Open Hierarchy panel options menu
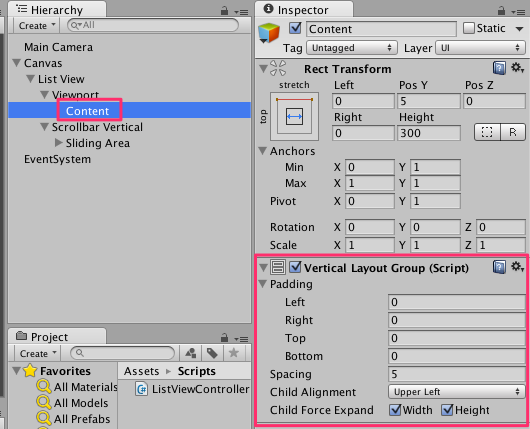The height and width of the screenshot is (429, 530). tap(241, 12)
